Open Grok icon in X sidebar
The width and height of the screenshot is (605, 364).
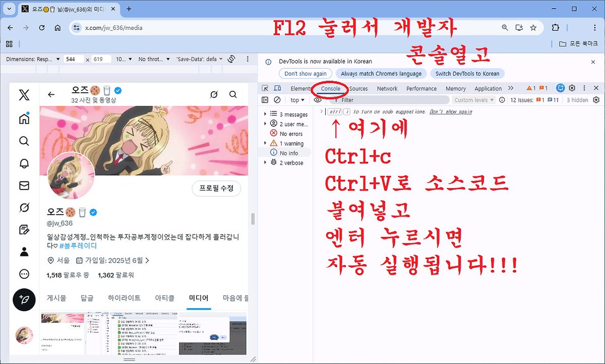tap(24, 208)
